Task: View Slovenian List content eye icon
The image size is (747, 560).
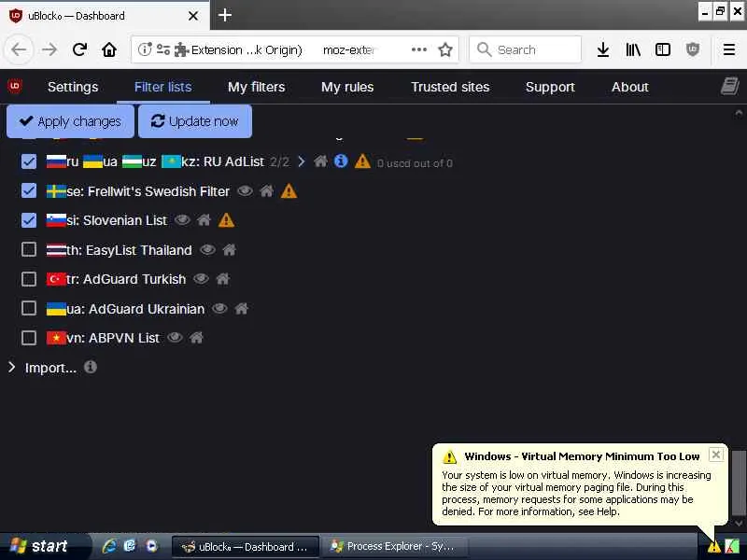Action: click(x=182, y=220)
